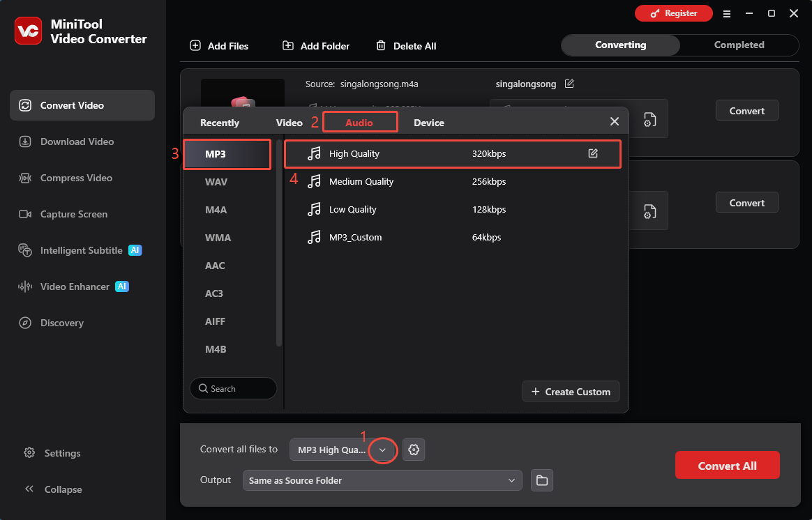Switch to the Completed tab
This screenshot has width=812, height=520.
click(739, 45)
